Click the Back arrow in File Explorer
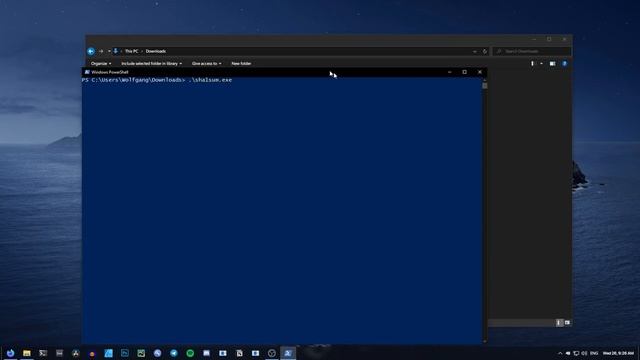This screenshot has width=640, height=360. pos(91,51)
